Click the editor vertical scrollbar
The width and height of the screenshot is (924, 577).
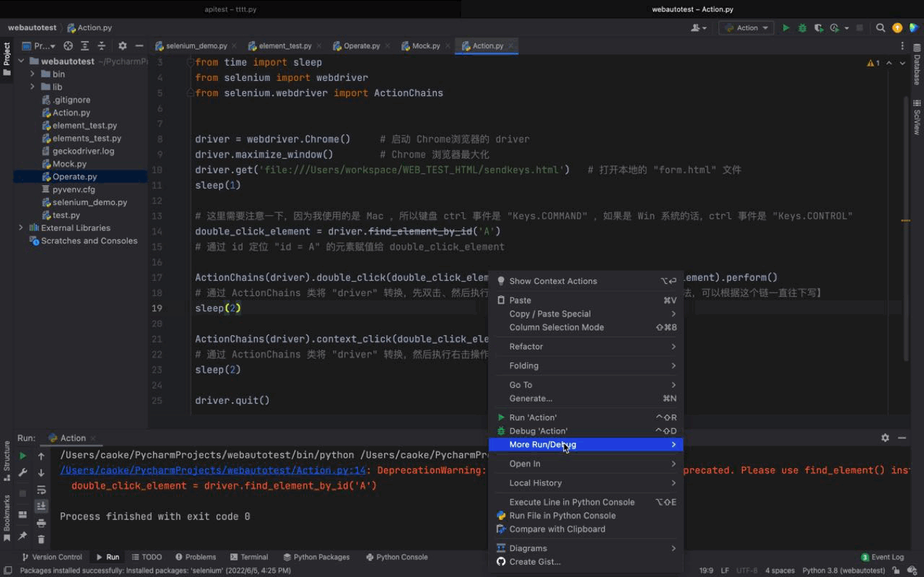[907, 227]
